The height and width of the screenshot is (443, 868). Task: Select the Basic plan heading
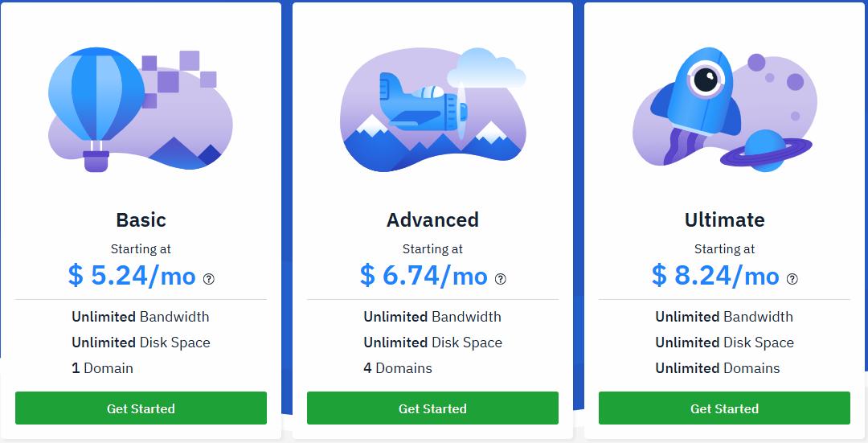141,219
